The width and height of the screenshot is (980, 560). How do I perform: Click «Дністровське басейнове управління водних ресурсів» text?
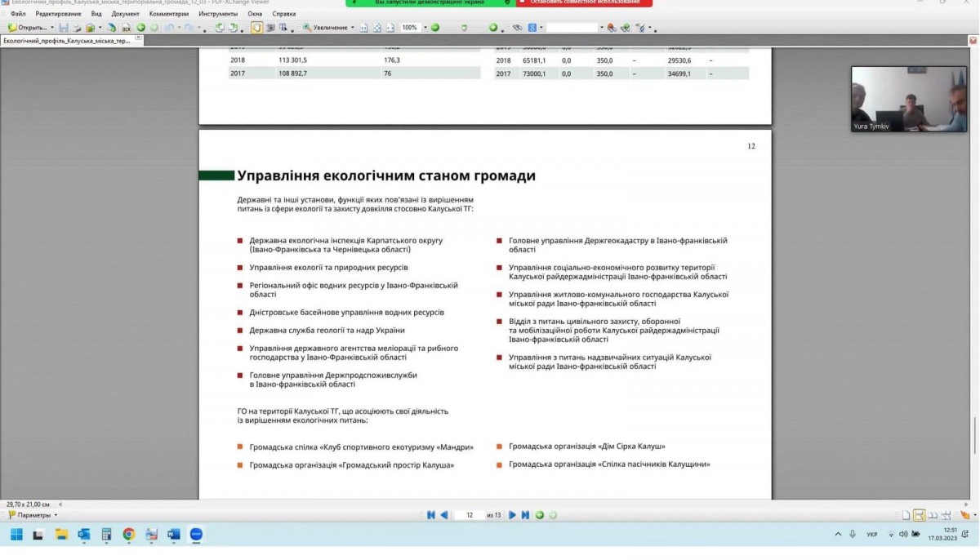[347, 313]
